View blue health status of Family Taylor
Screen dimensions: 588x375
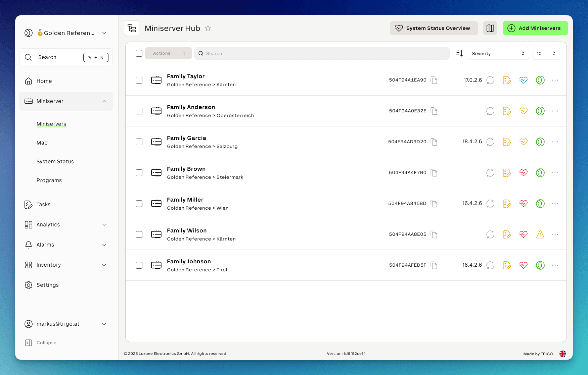point(524,80)
